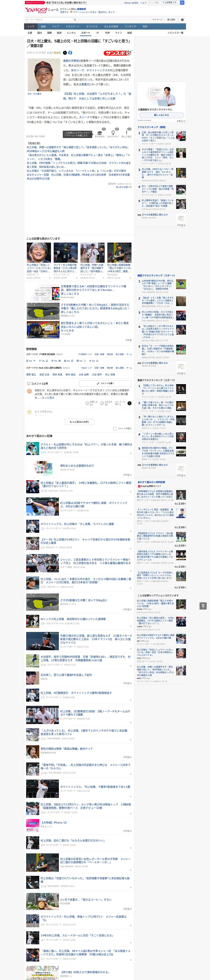React with 新しい視点 icon

click(127, 133)
